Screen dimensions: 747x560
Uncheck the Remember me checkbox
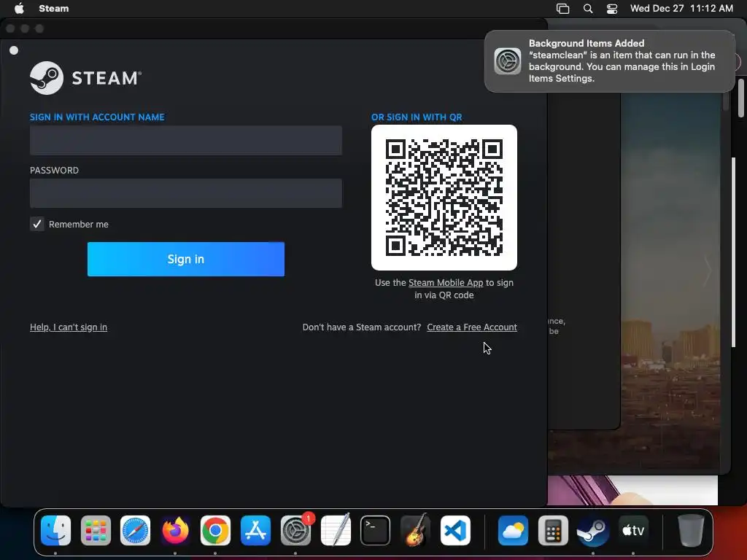click(x=37, y=224)
